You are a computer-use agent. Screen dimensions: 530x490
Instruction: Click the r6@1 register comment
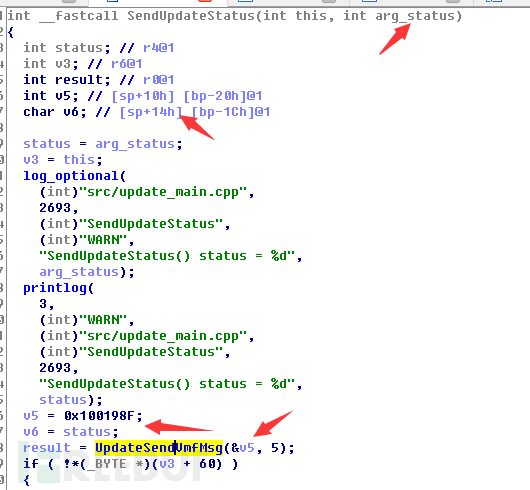click(126, 64)
